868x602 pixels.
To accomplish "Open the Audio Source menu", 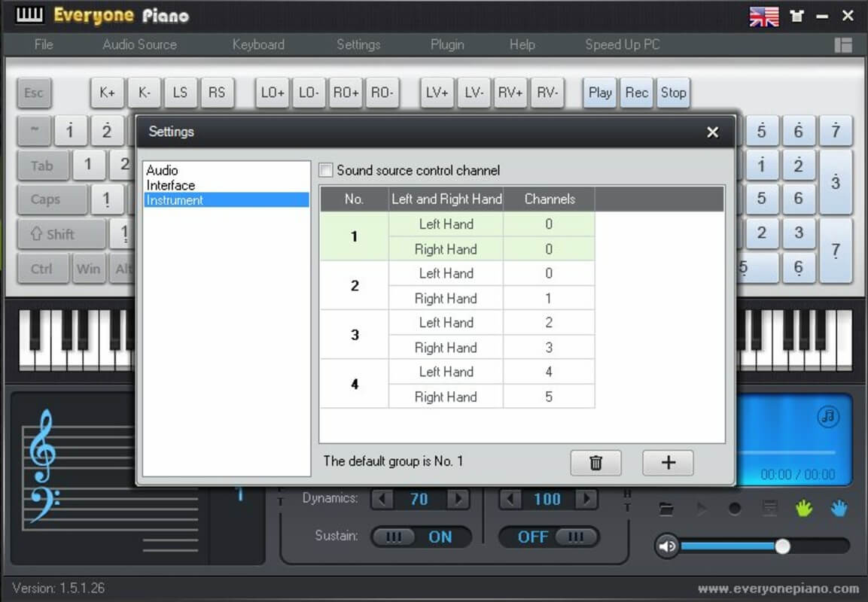I will pyautogui.click(x=139, y=45).
